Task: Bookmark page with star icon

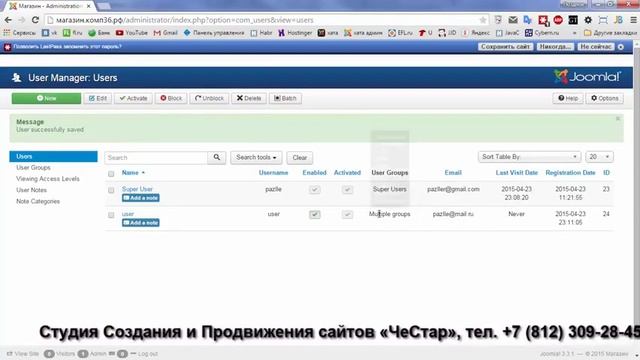Action: pyautogui.click(x=483, y=20)
